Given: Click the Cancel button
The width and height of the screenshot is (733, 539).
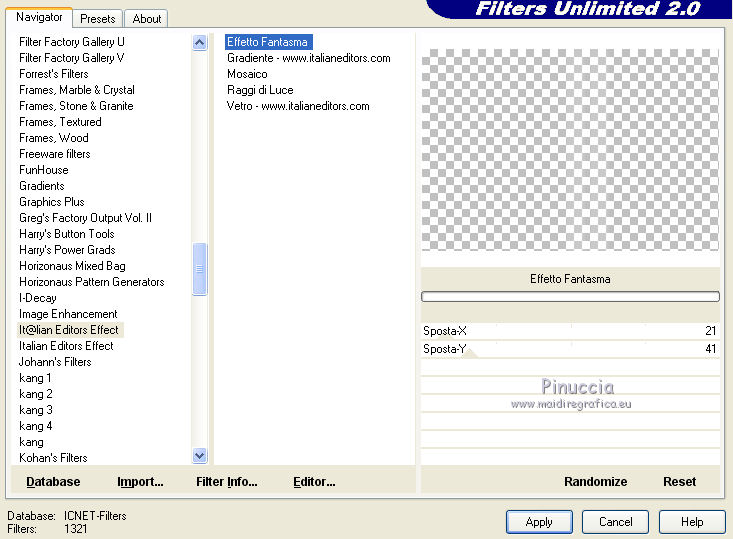Looking at the screenshot, I should pyautogui.click(x=615, y=522).
